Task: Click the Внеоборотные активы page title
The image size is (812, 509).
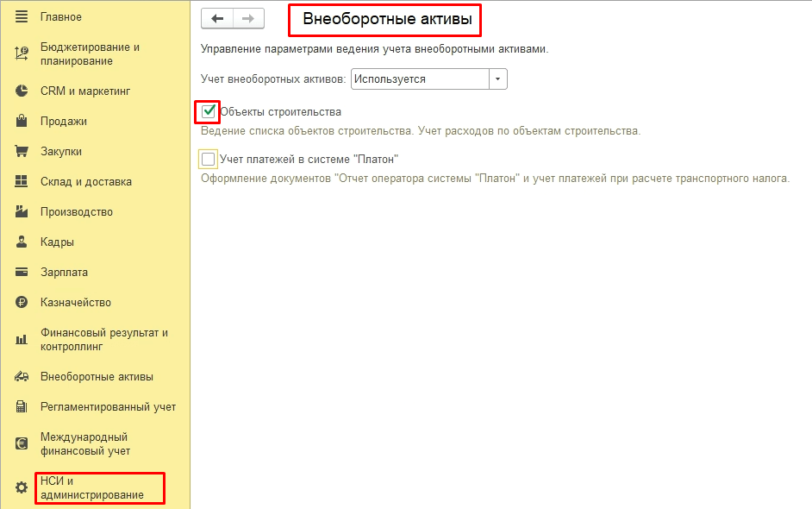Action: click(387, 19)
